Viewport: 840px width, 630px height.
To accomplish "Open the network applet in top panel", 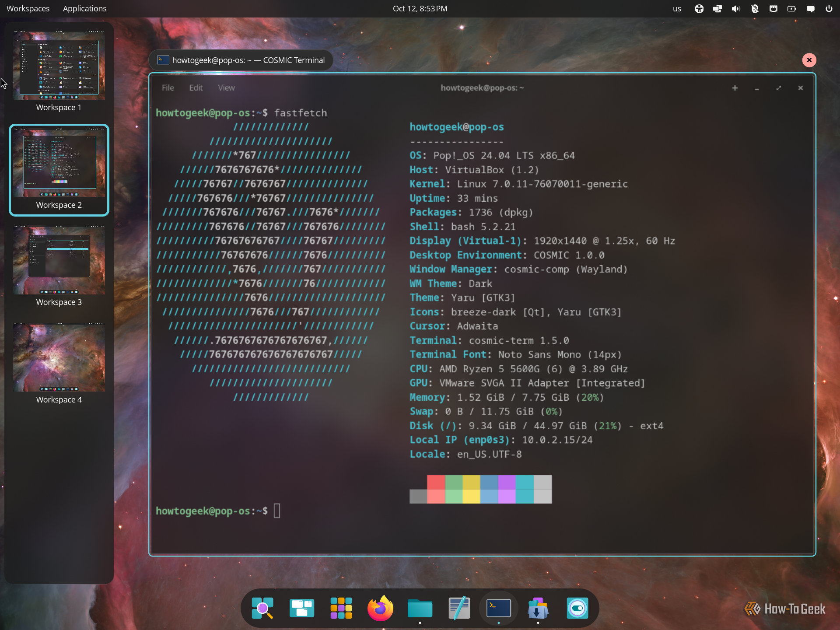I will pos(773,9).
